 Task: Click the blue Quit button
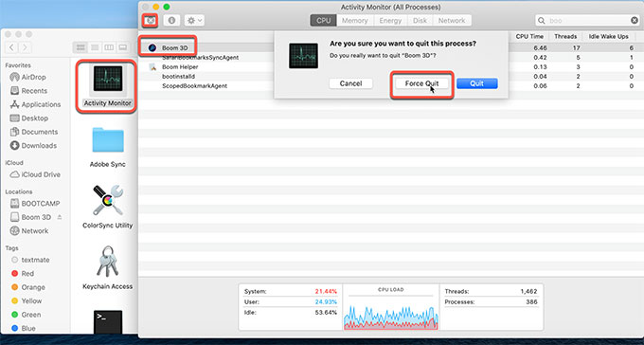pos(476,83)
